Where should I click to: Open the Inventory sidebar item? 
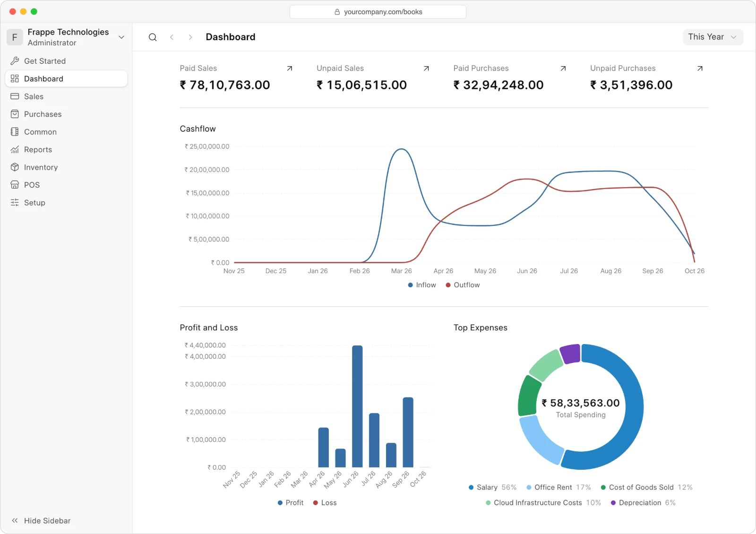pos(66,167)
